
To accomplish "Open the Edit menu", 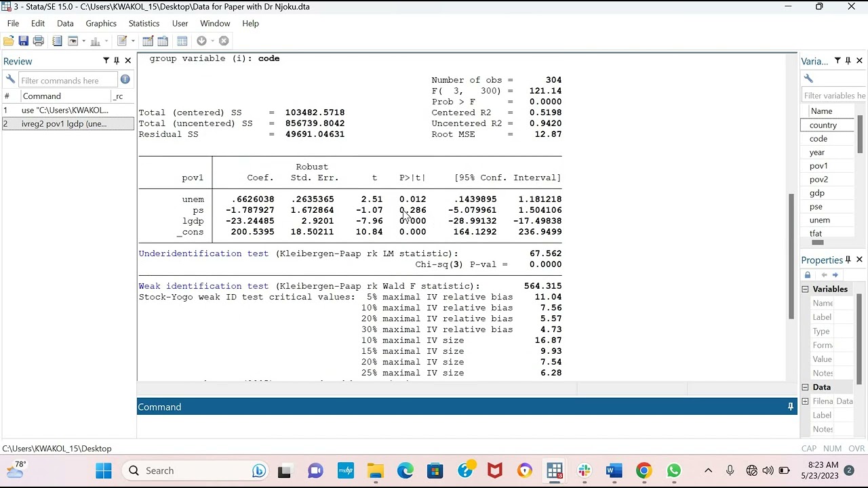I will click(x=38, y=23).
